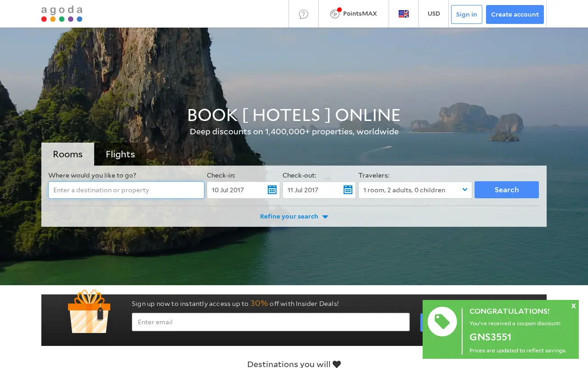Open the PointsMAX menu
Viewport: 588px width, 368px height.
(354, 14)
